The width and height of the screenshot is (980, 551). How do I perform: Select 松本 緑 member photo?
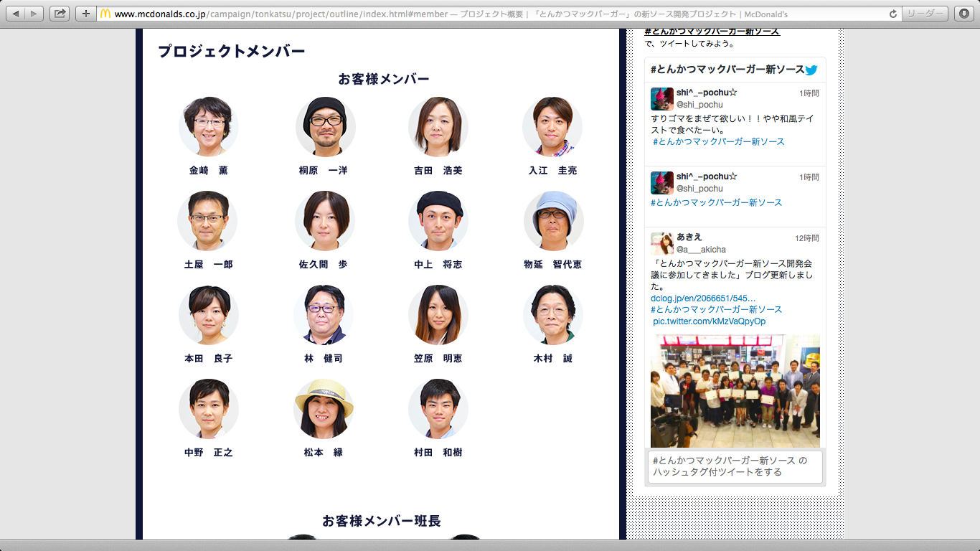[324, 408]
